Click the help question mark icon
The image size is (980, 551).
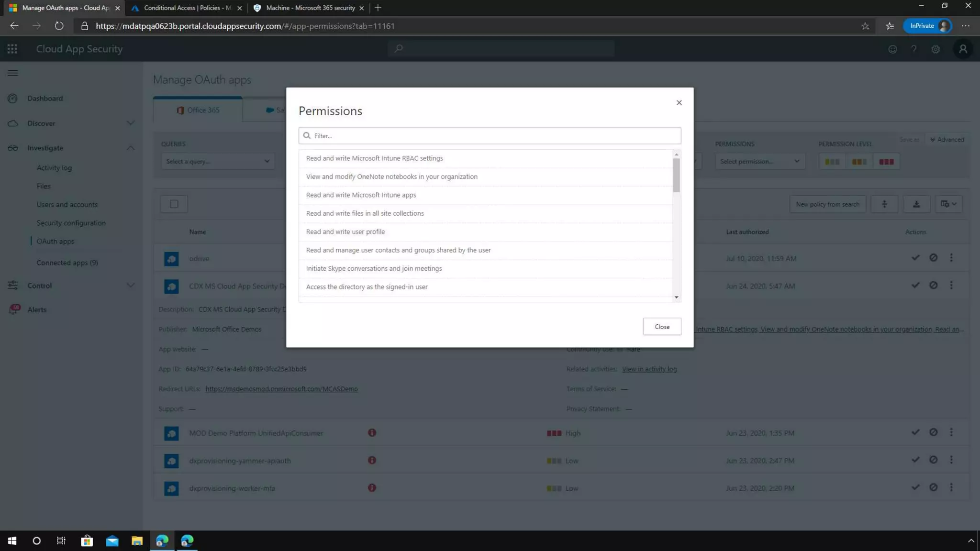tap(913, 49)
